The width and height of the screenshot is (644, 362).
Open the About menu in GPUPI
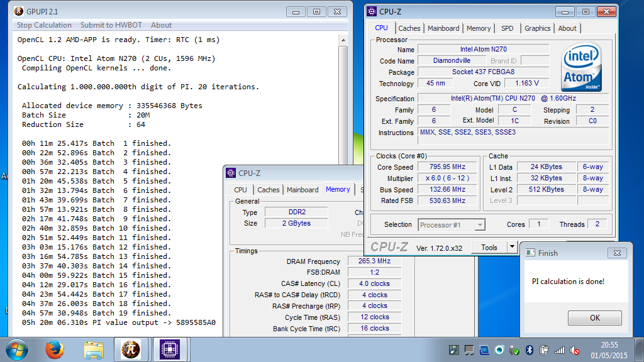coord(161,25)
